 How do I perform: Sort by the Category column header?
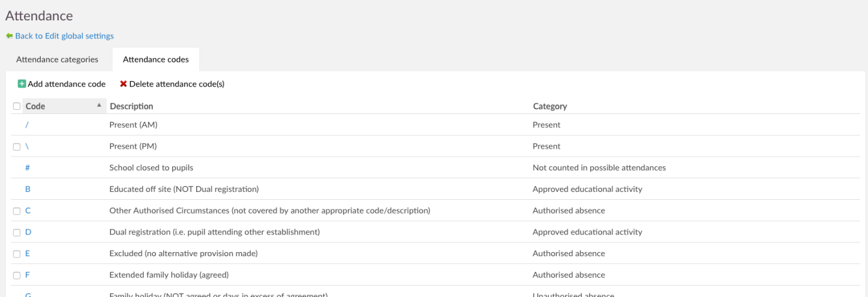pos(549,106)
